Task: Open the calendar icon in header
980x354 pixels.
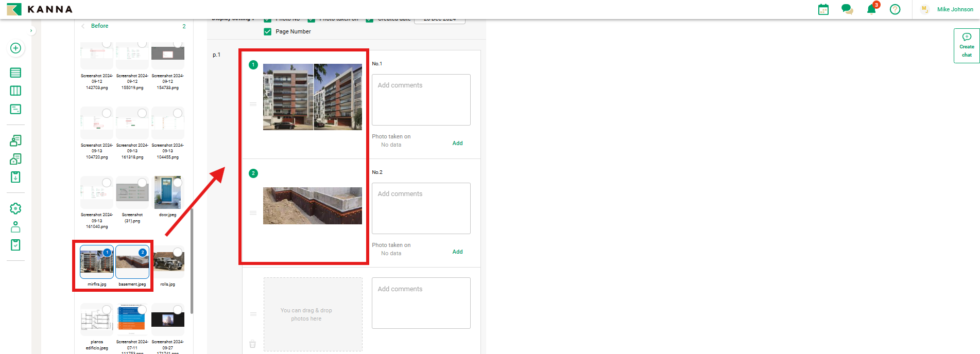Action: 823,9
